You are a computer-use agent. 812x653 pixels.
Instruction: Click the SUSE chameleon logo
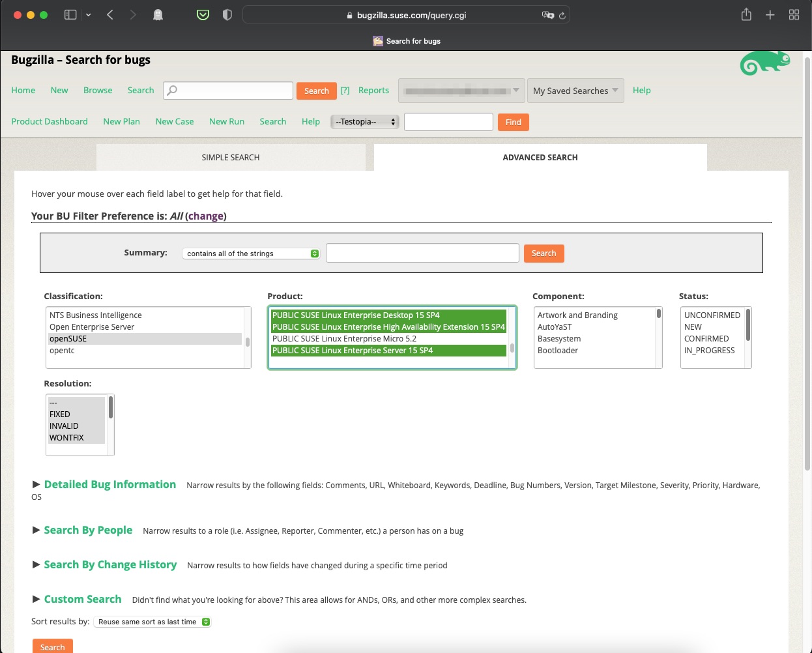pyautogui.click(x=765, y=63)
